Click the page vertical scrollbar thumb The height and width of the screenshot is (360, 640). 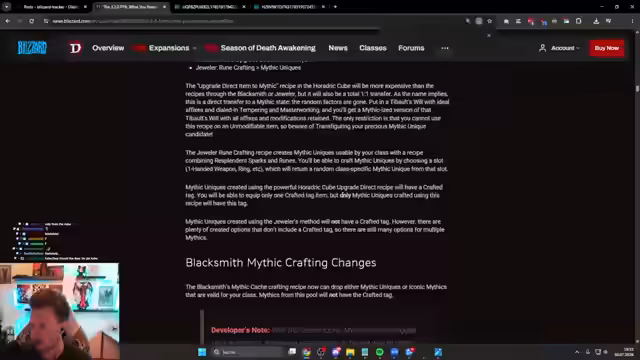[637, 89]
